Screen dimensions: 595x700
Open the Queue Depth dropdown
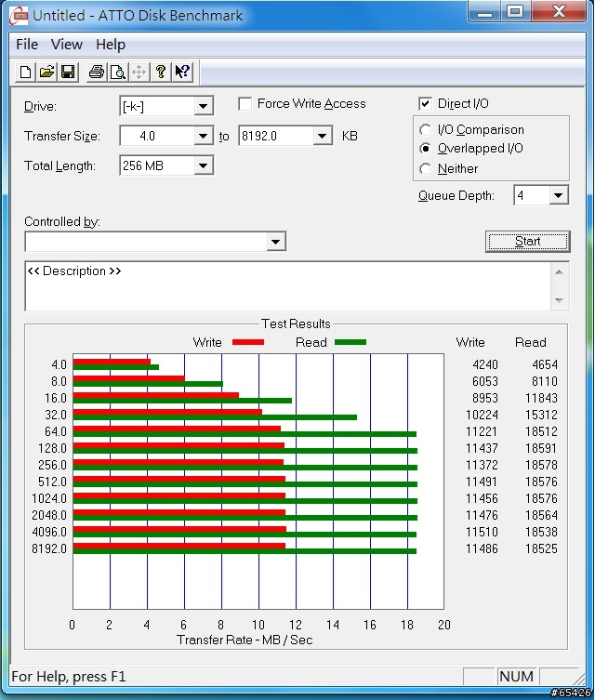click(558, 195)
